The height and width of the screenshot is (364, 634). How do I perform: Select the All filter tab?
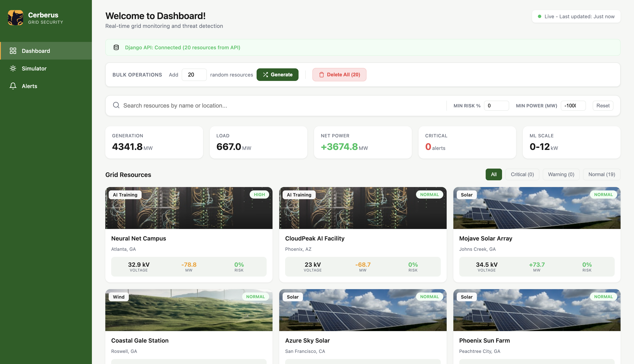tap(493, 174)
